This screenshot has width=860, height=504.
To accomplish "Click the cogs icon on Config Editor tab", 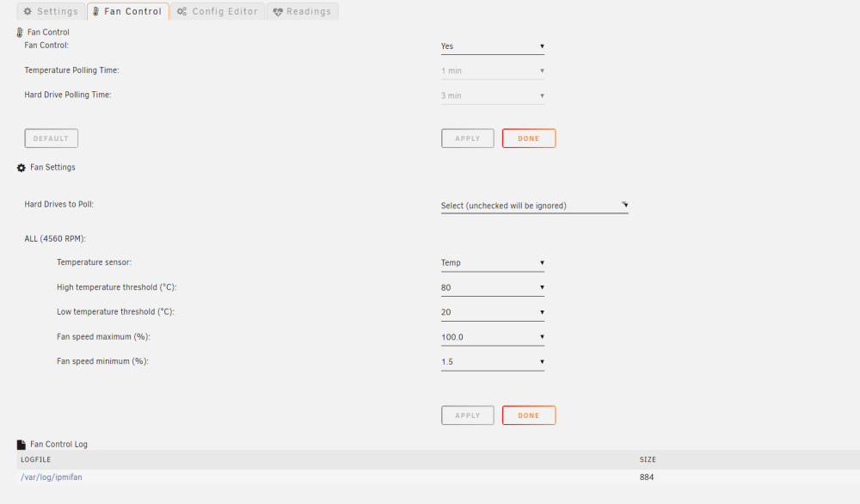I will click(181, 11).
